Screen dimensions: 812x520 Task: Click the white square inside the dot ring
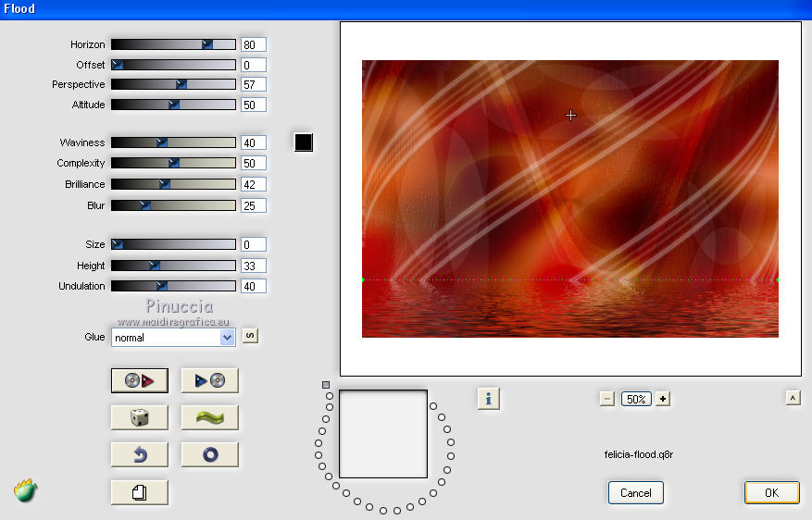383,434
